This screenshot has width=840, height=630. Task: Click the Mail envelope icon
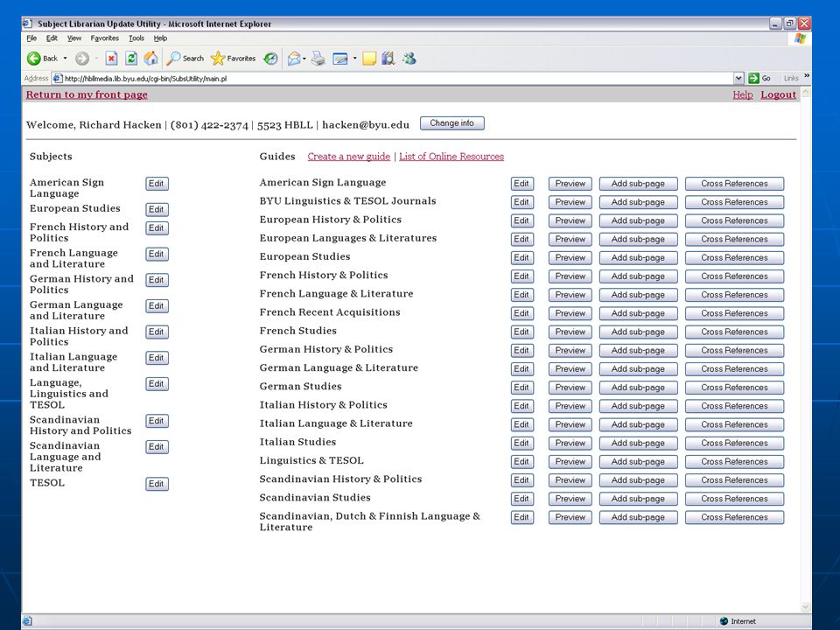294,59
